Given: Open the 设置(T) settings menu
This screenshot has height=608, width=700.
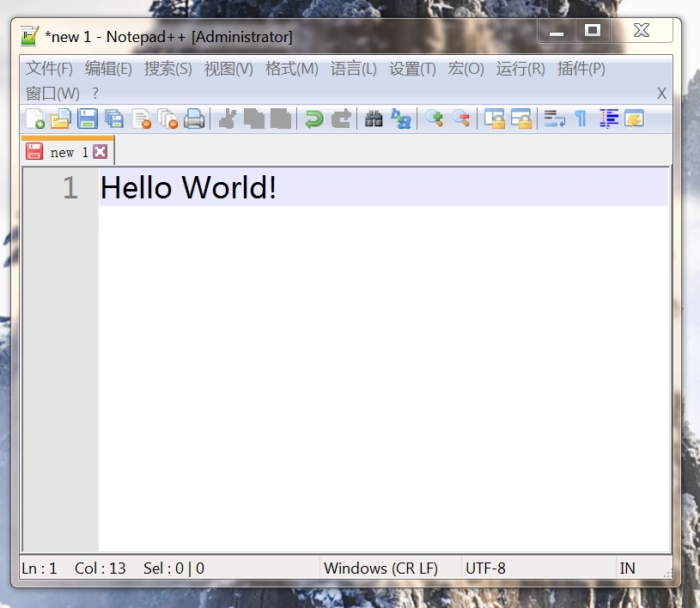Looking at the screenshot, I should click(x=412, y=69).
